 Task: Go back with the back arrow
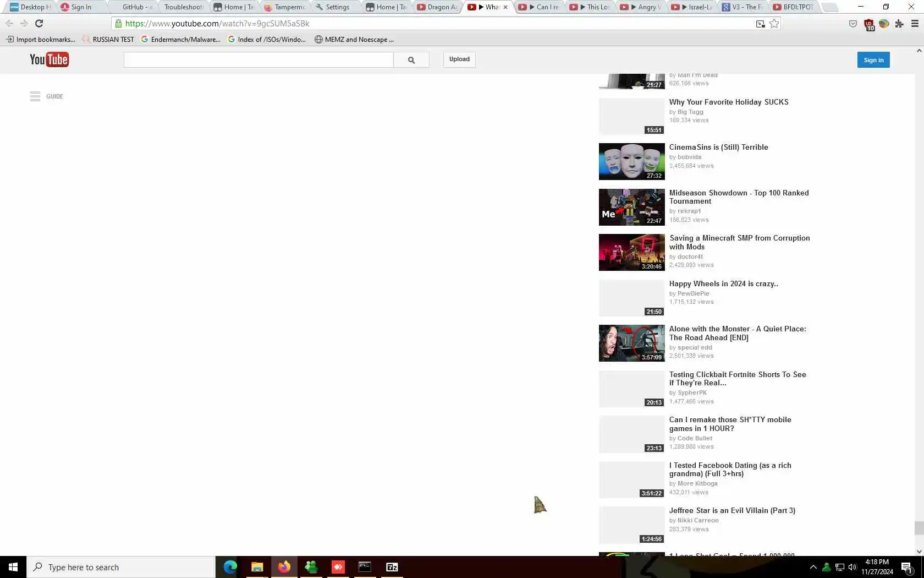pos(9,24)
